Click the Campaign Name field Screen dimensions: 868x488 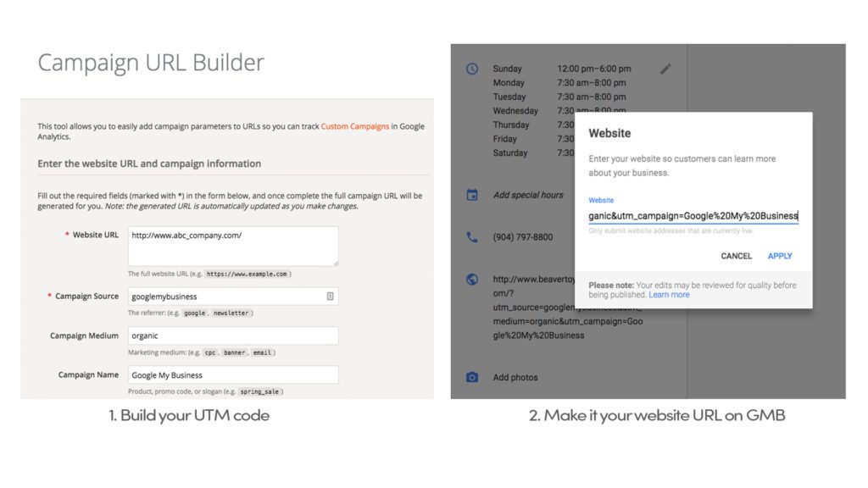(233, 374)
